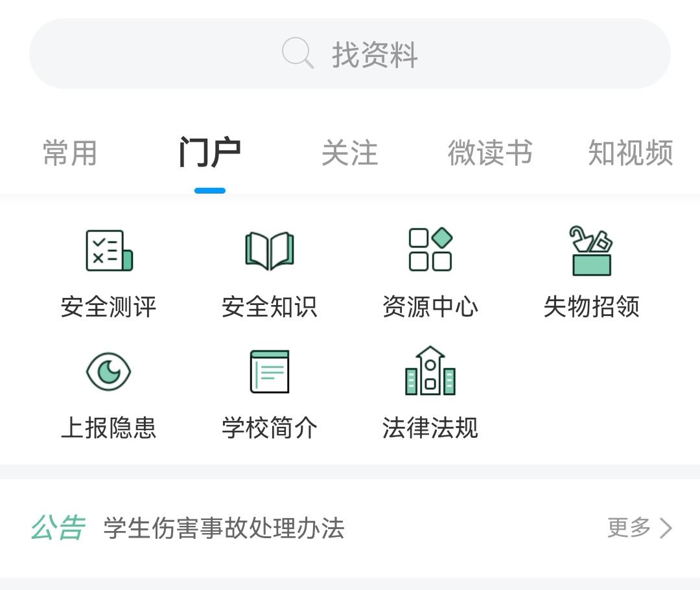Tap the 学校简介 text label
Image resolution: width=700 pixels, height=590 pixels.
point(269,428)
